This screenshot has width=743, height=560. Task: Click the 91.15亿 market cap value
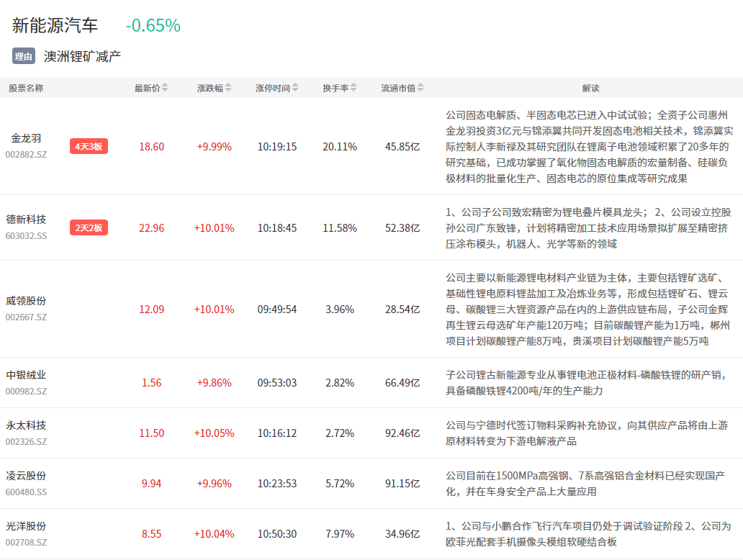coord(402,484)
